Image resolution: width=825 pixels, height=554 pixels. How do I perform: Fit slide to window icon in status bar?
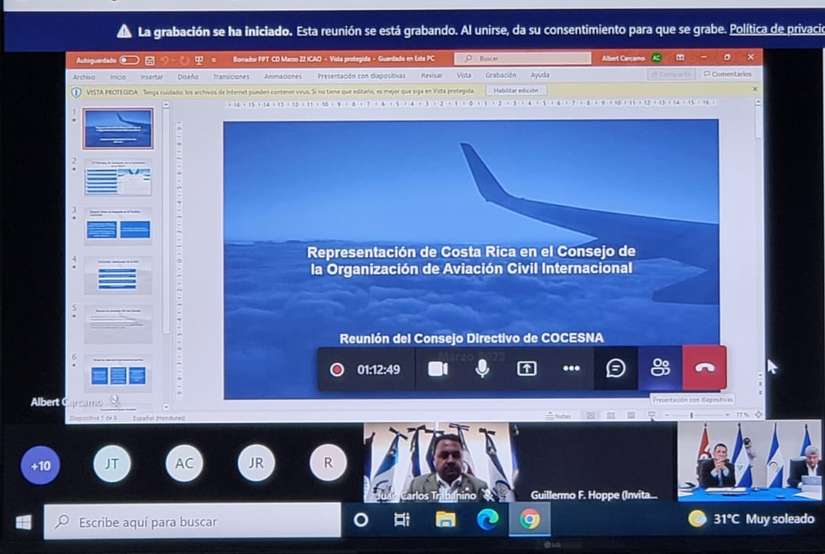coord(758,415)
